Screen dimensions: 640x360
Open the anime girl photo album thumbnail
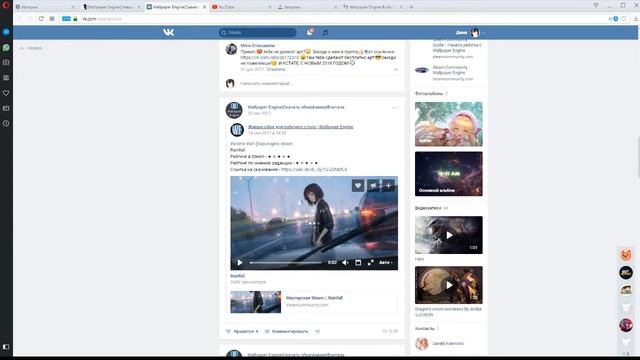449,124
